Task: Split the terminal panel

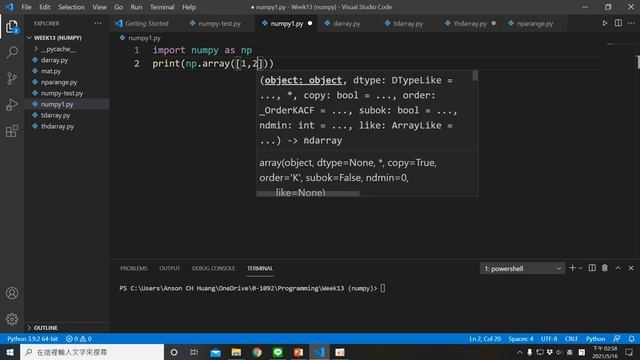Action: (592, 268)
